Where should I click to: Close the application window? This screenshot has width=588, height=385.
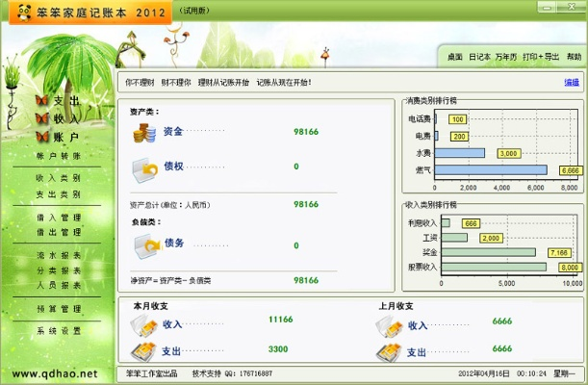point(572,7)
